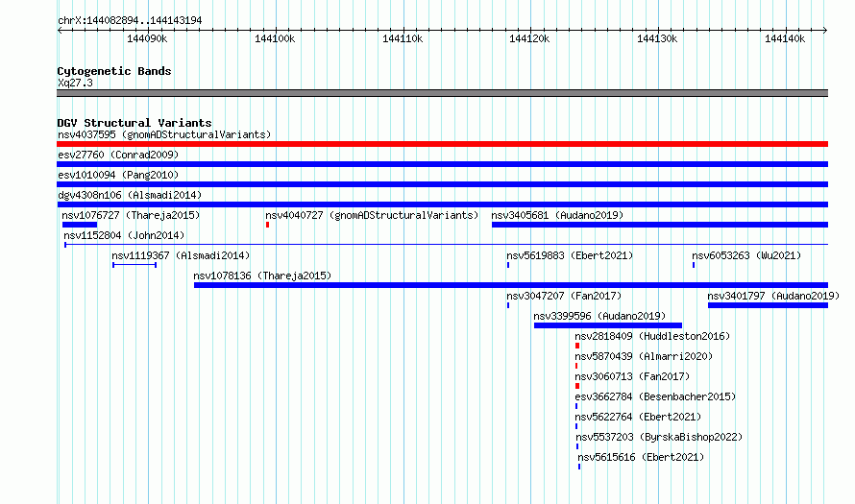Open nsv5537203 (ByrskaBishop2022) label
Viewport: 855px width, 504px height.
tap(659, 437)
